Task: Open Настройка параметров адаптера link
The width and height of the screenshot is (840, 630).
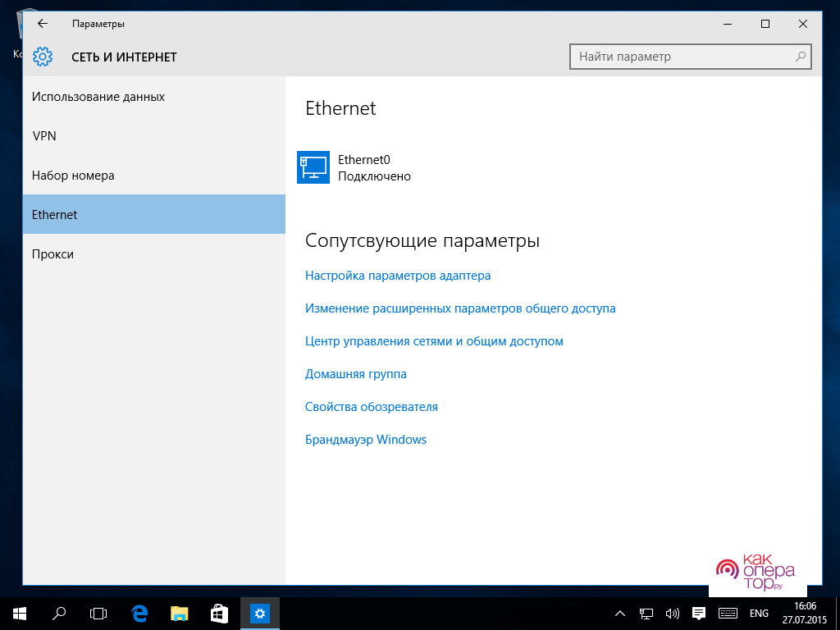Action: (x=398, y=276)
